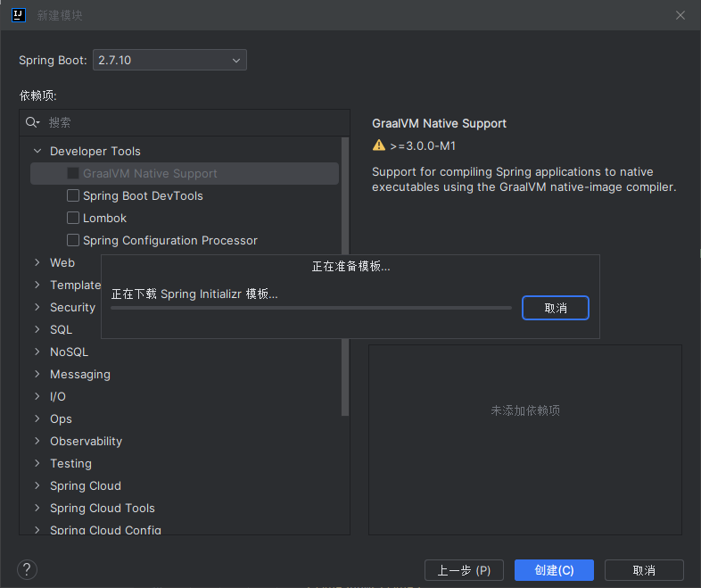Click the 创建(C) button
The width and height of the screenshot is (701, 588).
[554, 570]
